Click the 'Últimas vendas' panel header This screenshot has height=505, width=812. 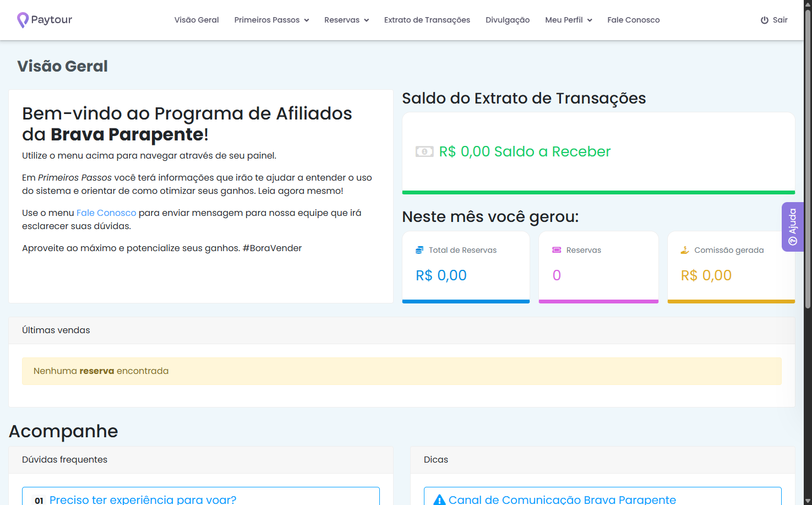[402, 330]
